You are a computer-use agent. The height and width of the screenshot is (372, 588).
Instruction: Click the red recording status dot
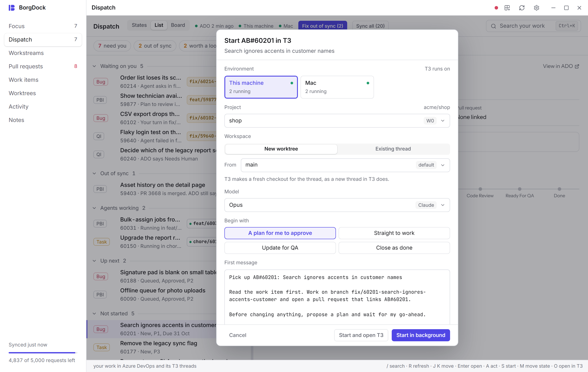click(x=496, y=8)
